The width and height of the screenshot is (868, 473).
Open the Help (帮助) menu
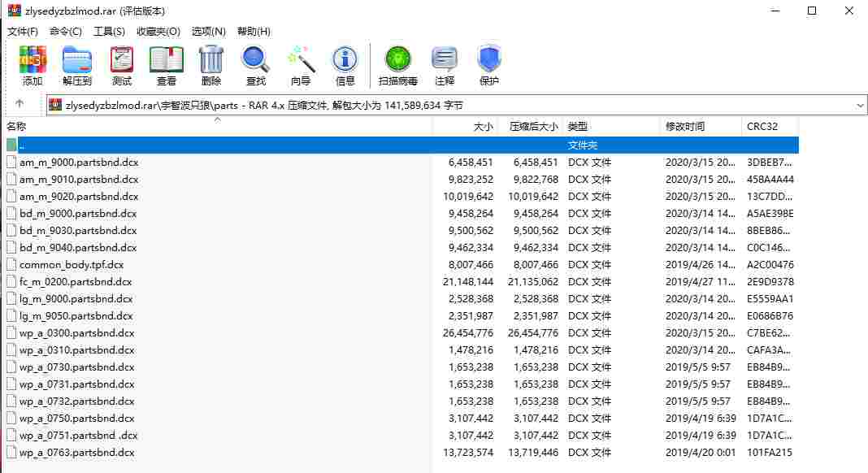tap(254, 32)
